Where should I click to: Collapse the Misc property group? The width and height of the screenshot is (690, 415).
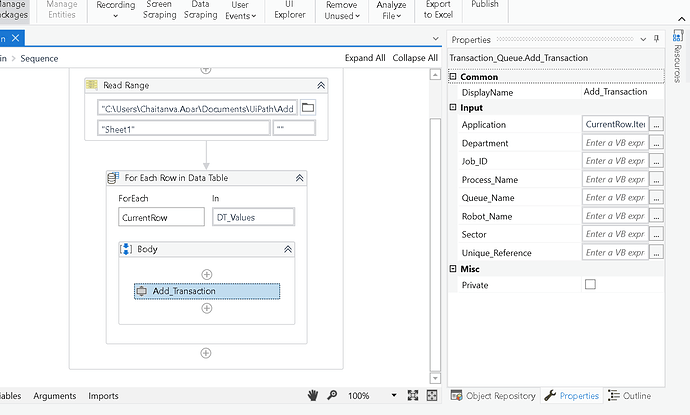point(453,268)
